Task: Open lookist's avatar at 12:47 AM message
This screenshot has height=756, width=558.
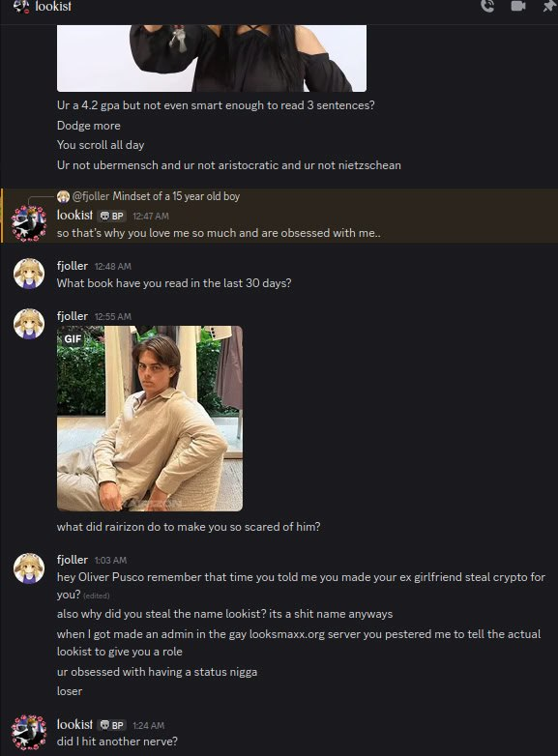Action: (29, 223)
